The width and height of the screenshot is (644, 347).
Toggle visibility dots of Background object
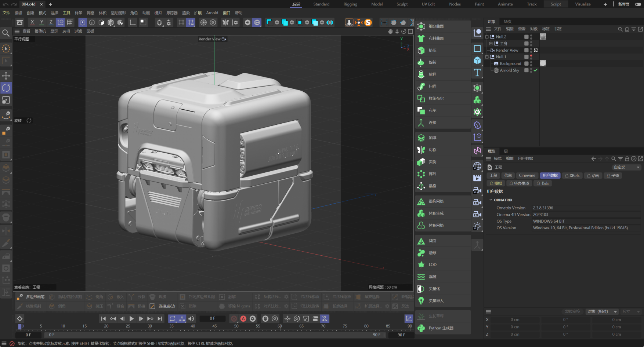coord(531,63)
